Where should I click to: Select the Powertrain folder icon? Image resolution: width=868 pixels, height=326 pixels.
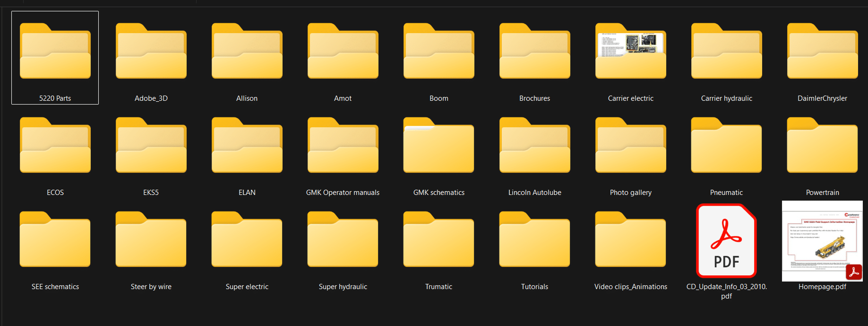[x=823, y=145]
